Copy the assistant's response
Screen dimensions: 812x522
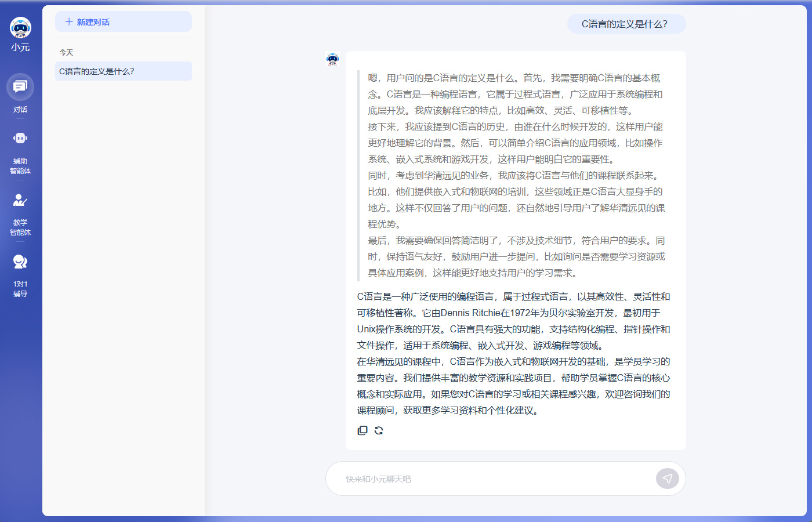[362, 430]
